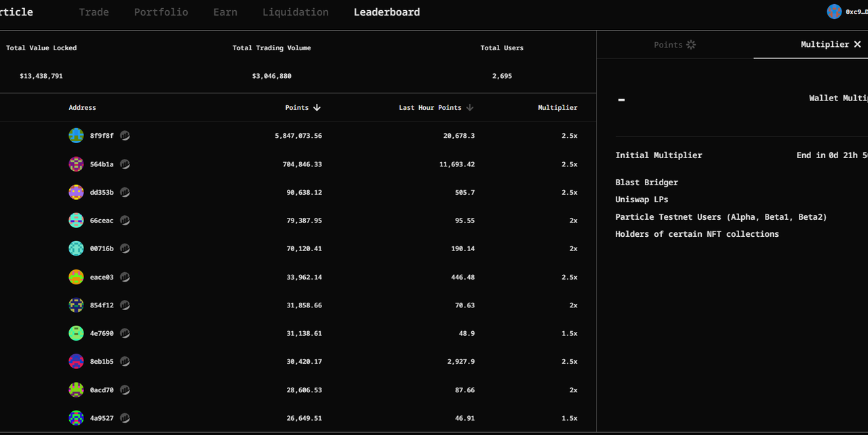The image size is (868, 435).
Task: Click the wallet avatar in top right
Action: coord(833,12)
